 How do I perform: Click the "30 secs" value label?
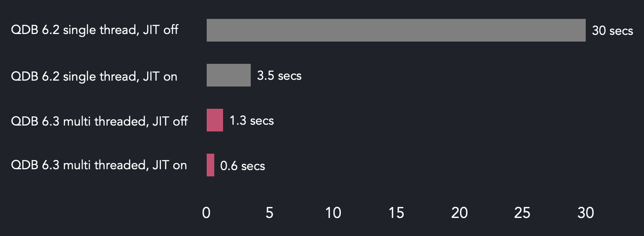click(x=612, y=31)
